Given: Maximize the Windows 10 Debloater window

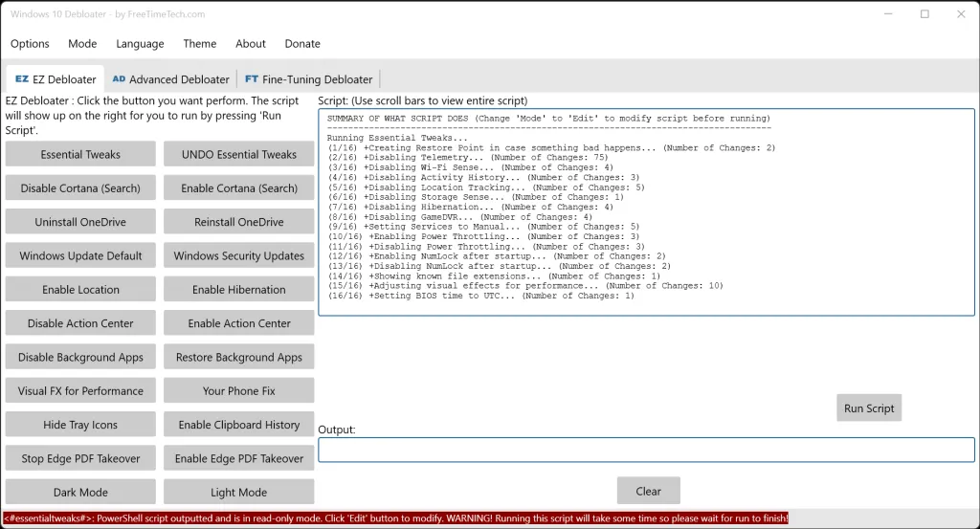Looking at the screenshot, I should (x=925, y=13).
